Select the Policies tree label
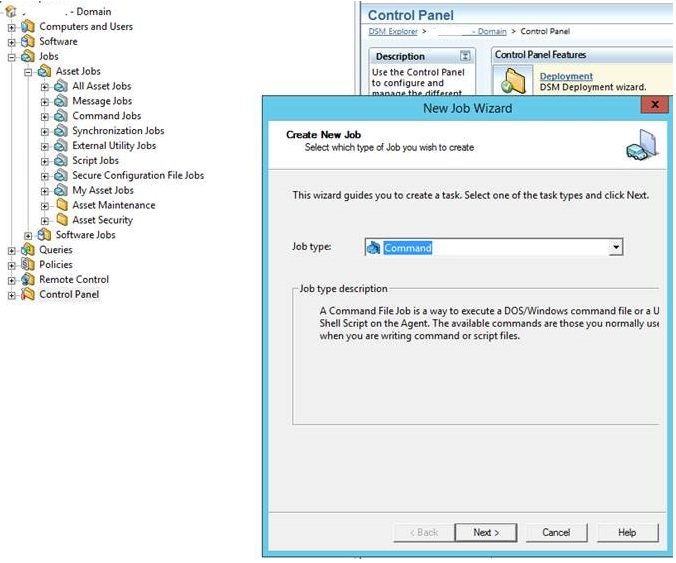676x563 pixels. (56, 265)
